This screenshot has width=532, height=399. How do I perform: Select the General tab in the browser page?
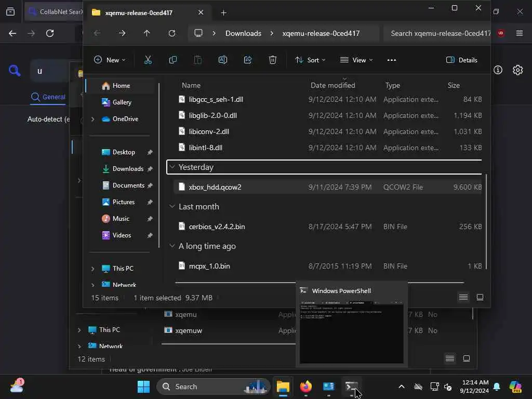pyautogui.click(x=48, y=97)
